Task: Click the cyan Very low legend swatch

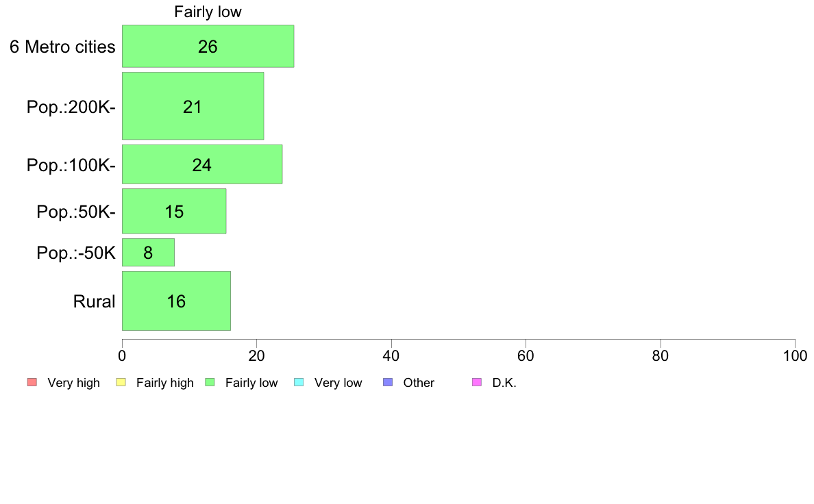Action: 299,383
